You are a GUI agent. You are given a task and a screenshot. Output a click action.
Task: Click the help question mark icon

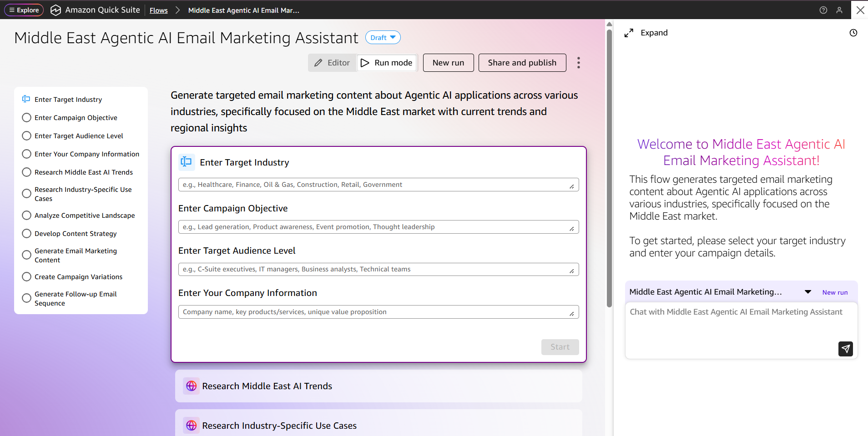coord(823,10)
